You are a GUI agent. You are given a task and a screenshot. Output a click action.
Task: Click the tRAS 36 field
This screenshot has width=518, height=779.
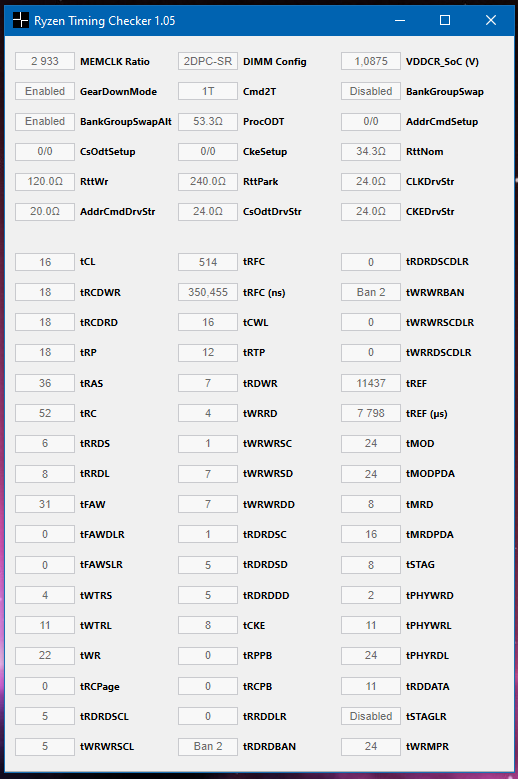45,383
